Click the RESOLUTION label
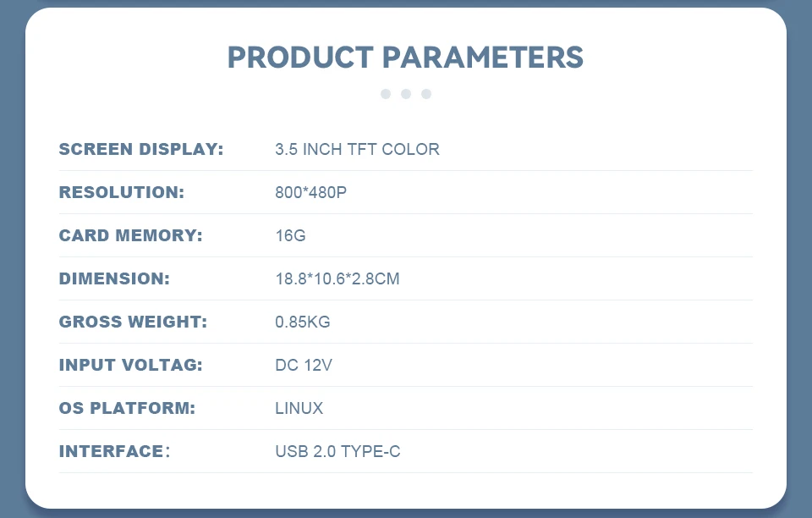The width and height of the screenshot is (812, 518). coord(122,192)
